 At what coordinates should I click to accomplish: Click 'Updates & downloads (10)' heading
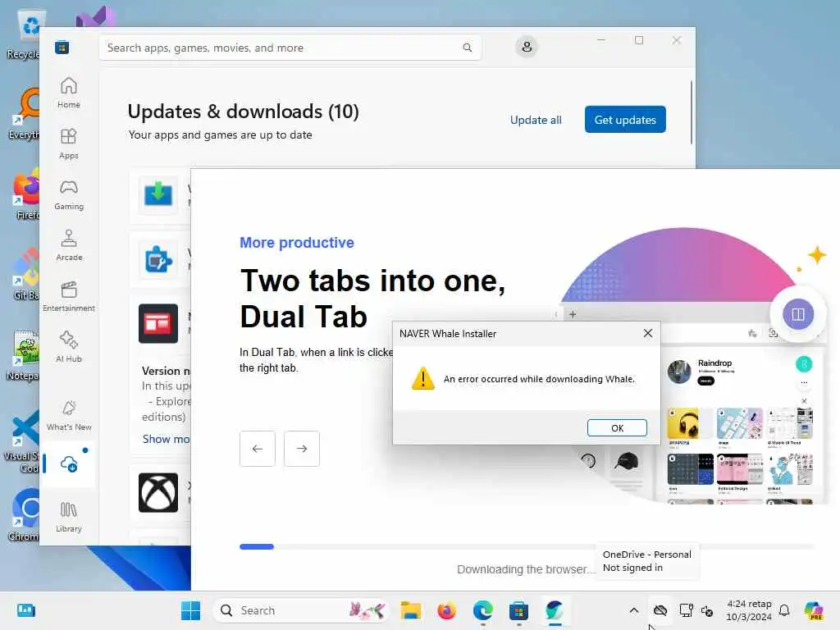click(243, 112)
